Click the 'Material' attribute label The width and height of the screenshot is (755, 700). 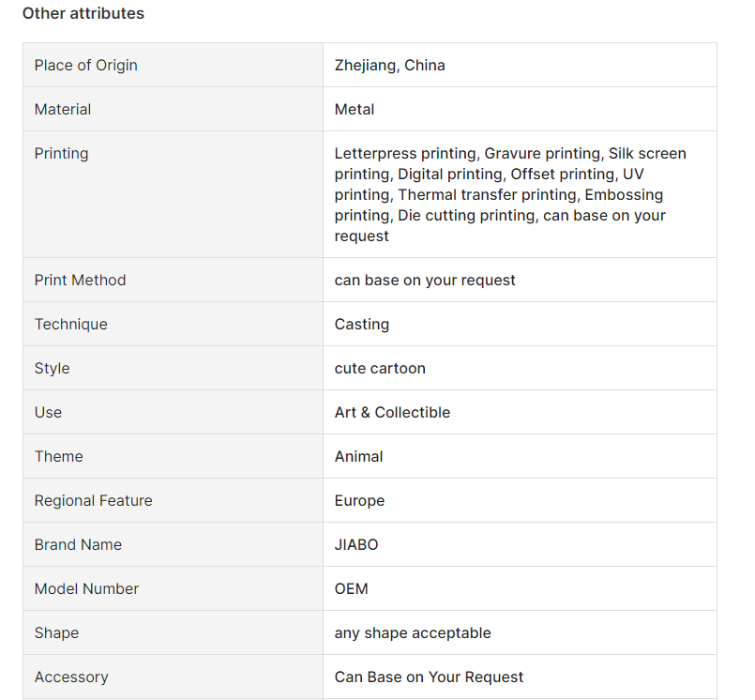pyautogui.click(x=63, y=110)
